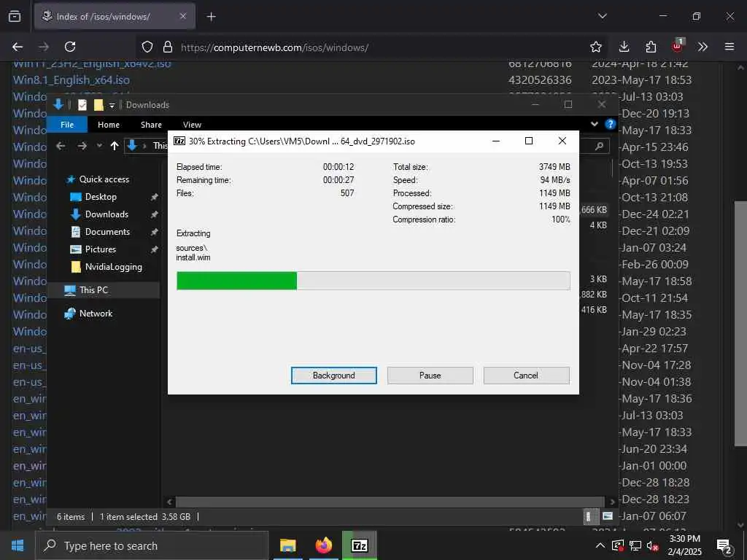The width and height of the screenshot is (747, 560).
Task: Open the Firefox extensions puzzle icon
Action: [x=651, y=47]
